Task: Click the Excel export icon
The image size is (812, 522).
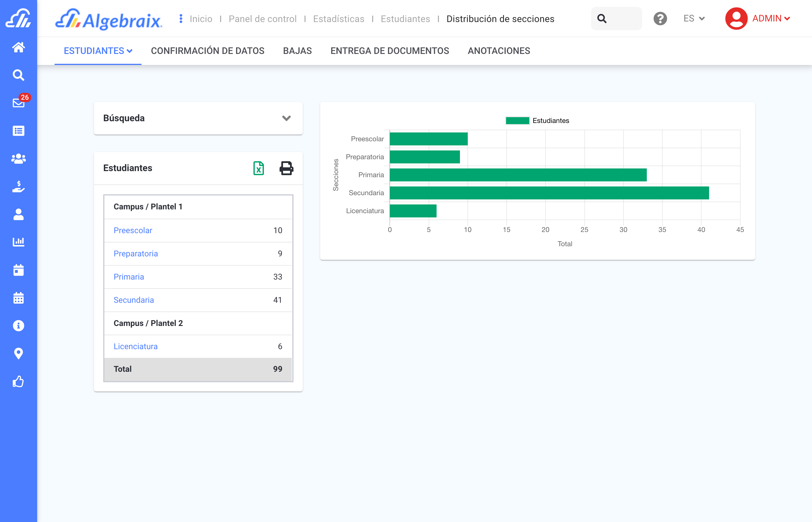Action: pyautogui.click(x=259, y=168)
